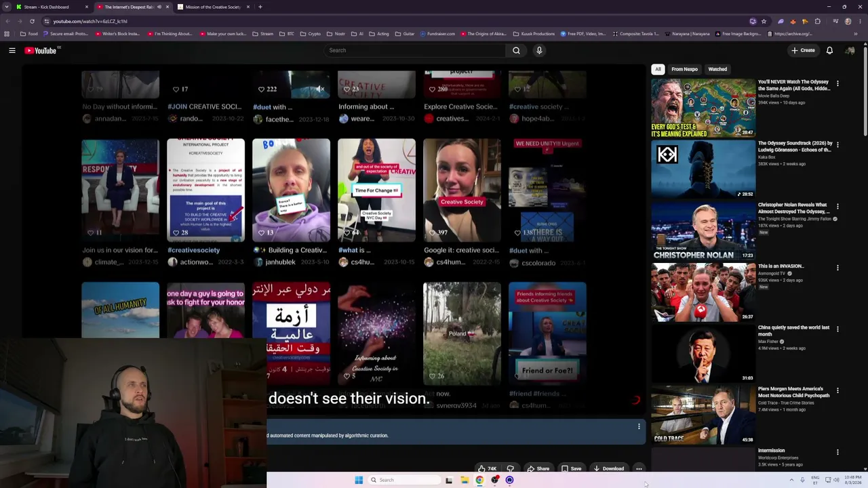The height and width of the screenshot is (488, 868).
Task: Open the ENG language indicator in taskbar
Action: [x=815, y=480]
